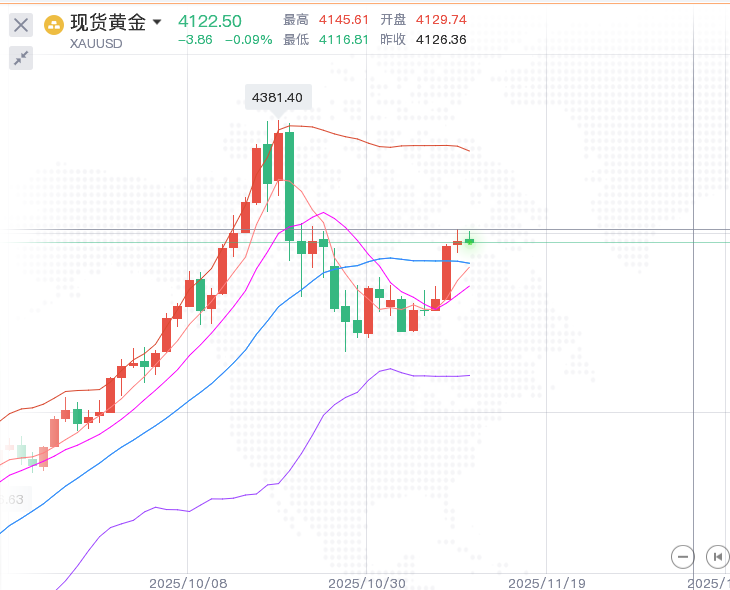Click the 最低 label
730x590 pixels.
(296, 40)
